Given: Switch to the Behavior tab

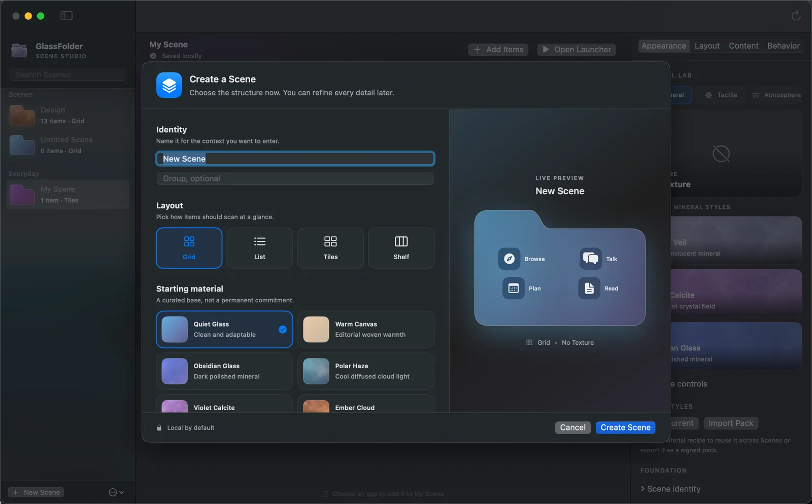Looking at the screenshot, I should 783,46.
